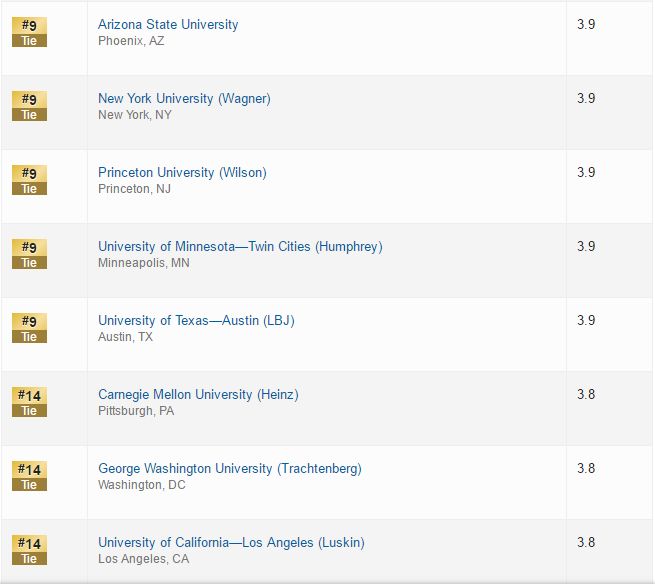Open the Carnegie Mellon University (Heinz) link

tap(198, 394)
